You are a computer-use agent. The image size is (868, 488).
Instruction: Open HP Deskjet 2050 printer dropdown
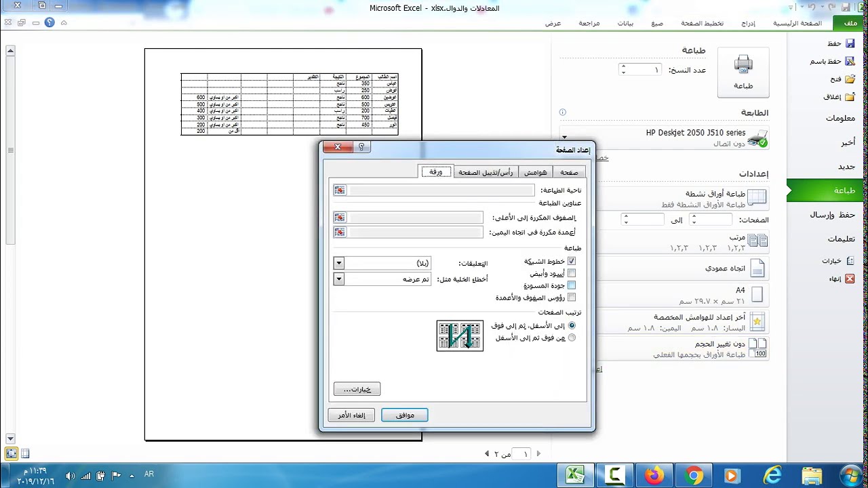click(x=665, y=138)
